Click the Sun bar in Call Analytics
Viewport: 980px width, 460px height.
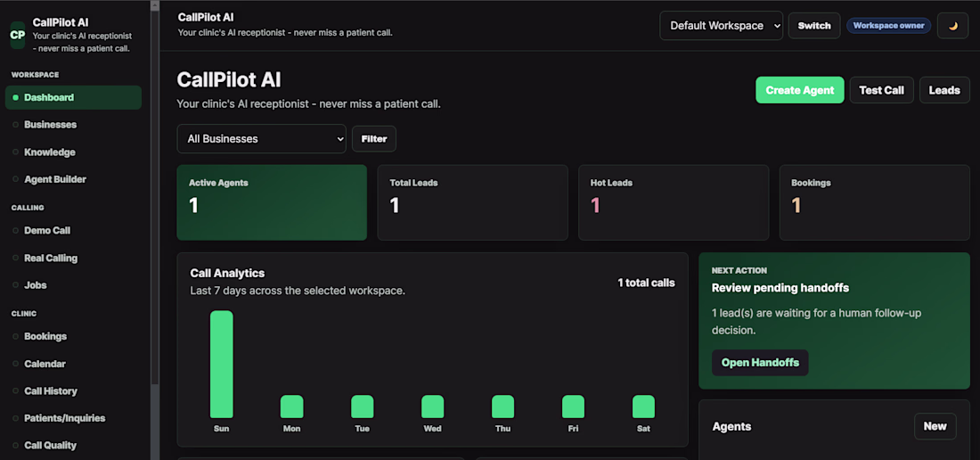[x=221, y=365]
